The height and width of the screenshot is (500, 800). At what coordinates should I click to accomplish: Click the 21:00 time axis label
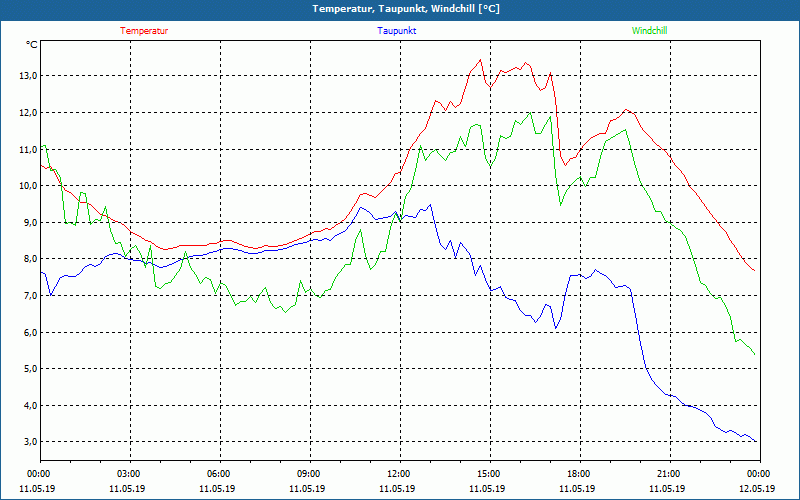[668, 474]
